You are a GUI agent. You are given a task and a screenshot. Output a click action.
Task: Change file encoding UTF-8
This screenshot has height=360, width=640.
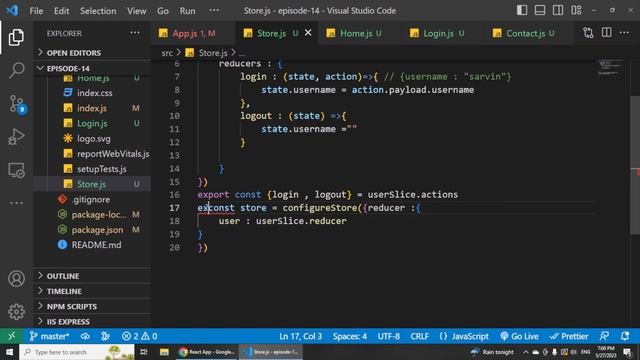pyautogui.click(x=388, y=336)
